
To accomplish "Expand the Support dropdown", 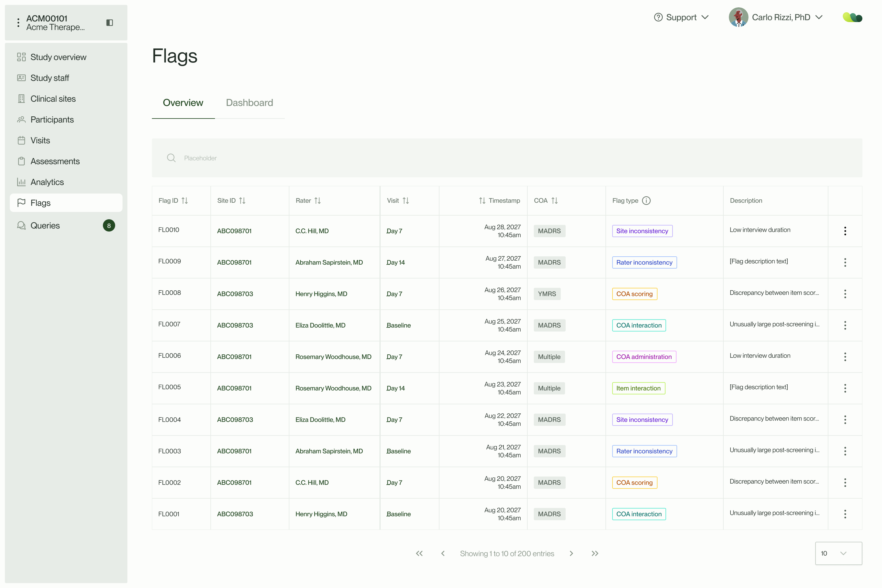I will pyautogui.click(x=681, y=17).
